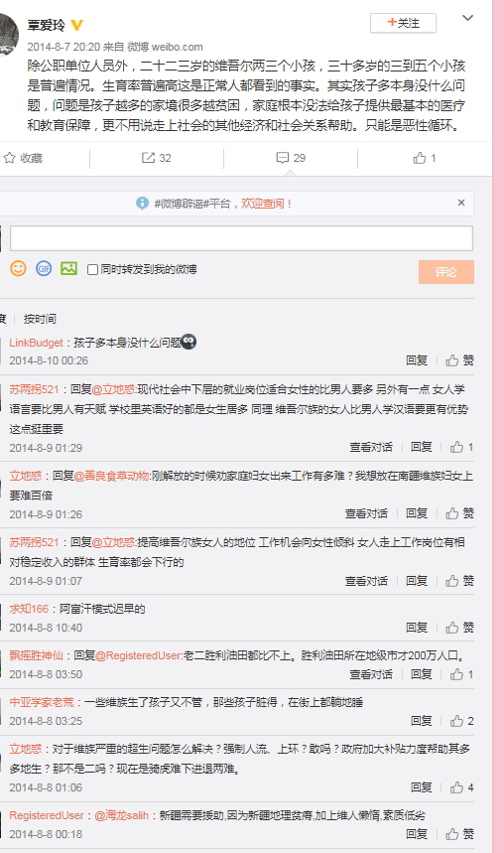Insert a GIF using the GIF icon
Viewport: 504px width, 853px height.
(x=44, y=269)
